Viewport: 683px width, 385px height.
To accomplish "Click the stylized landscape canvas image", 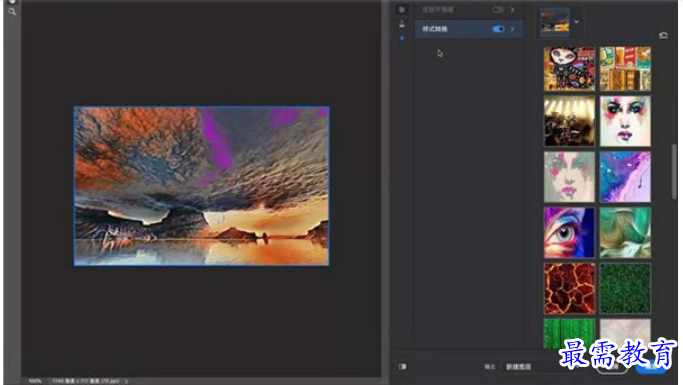I will point(201,186).
